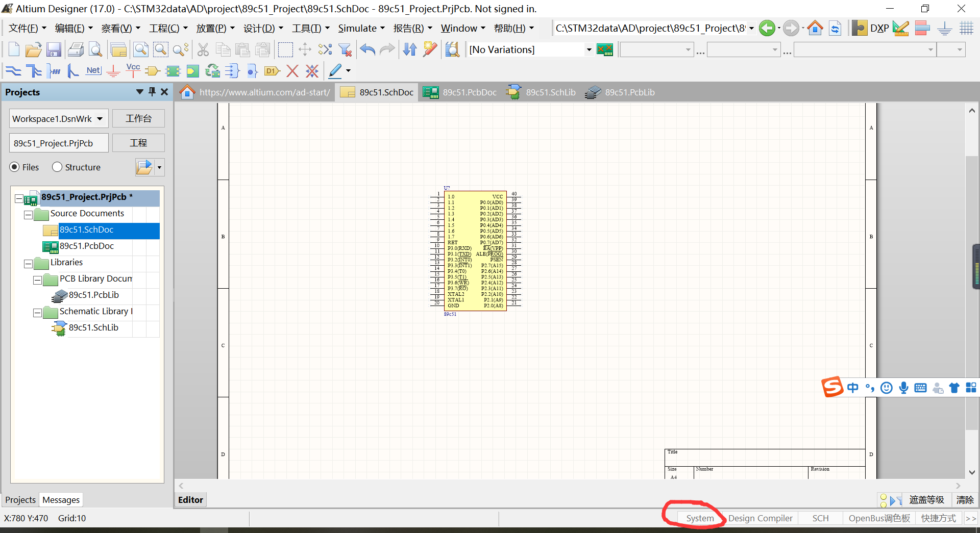980x533 pixels.
Task: Click the Place Wire tool icon
Action: 13,71
